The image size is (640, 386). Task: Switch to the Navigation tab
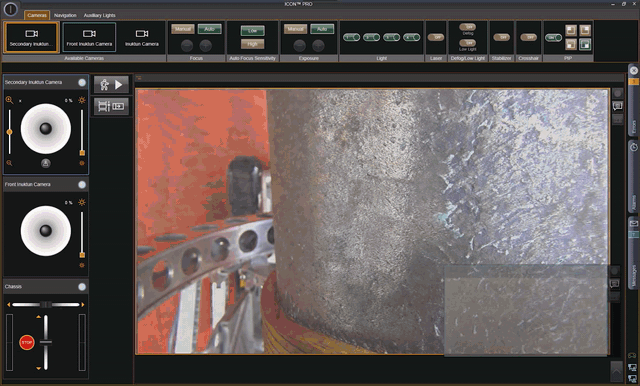pos(65,15)
